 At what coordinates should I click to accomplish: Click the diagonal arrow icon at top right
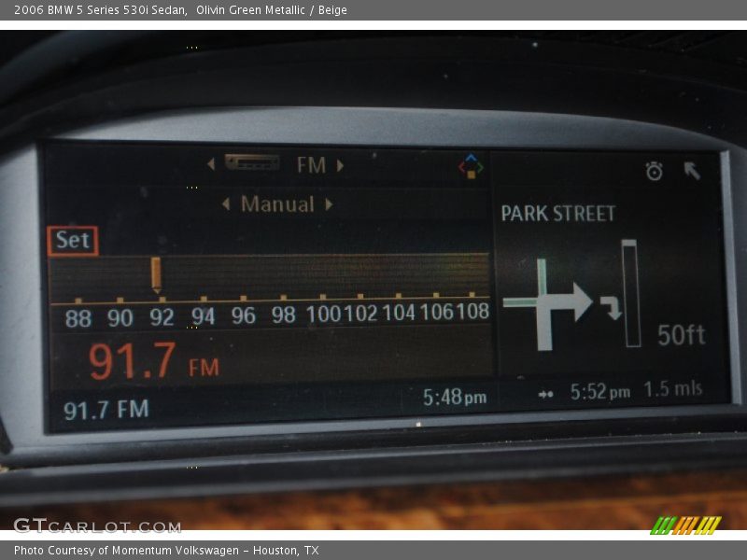[692, 171]
